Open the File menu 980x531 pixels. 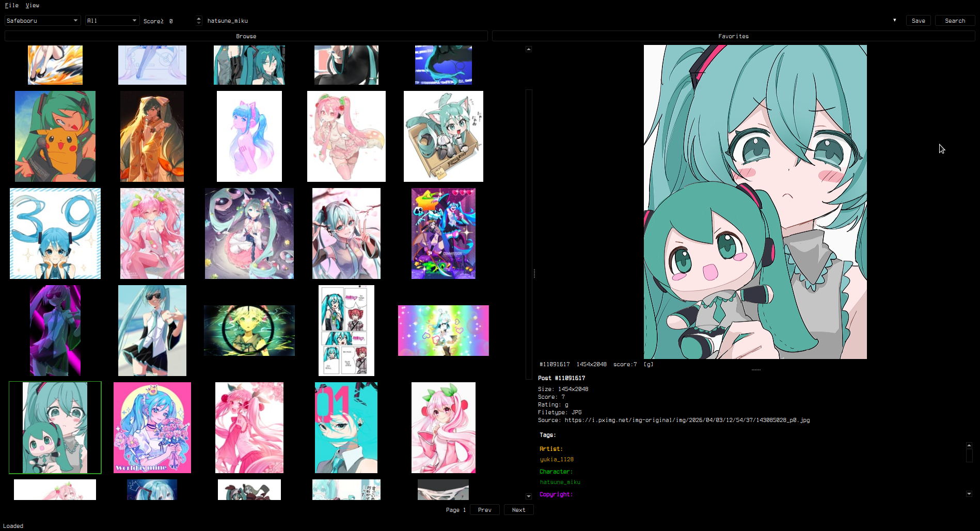tap(11, 5)
